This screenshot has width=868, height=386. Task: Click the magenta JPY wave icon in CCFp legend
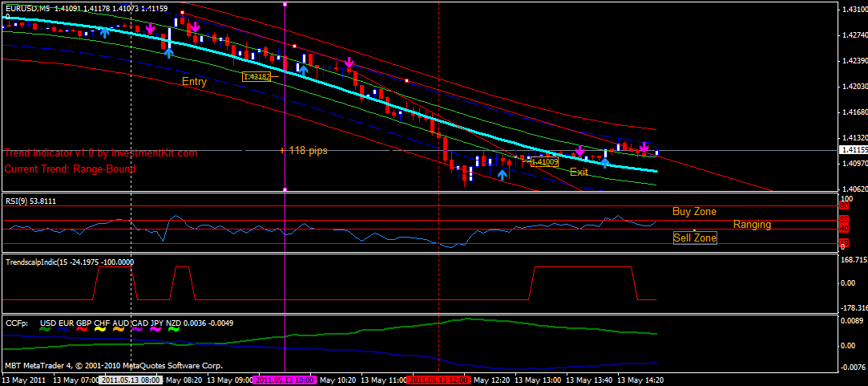tap(155, 327)
